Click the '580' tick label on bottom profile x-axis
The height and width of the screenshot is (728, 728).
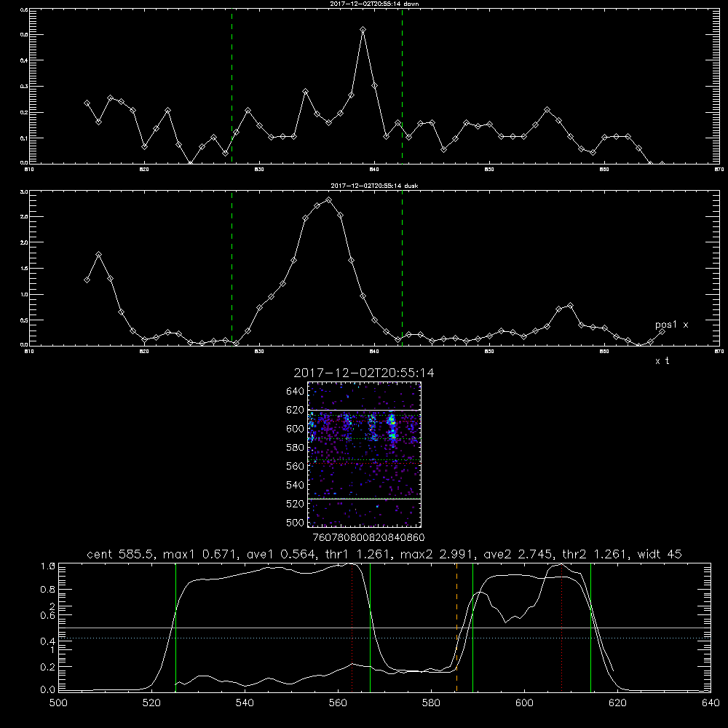(x=431, y=703)
